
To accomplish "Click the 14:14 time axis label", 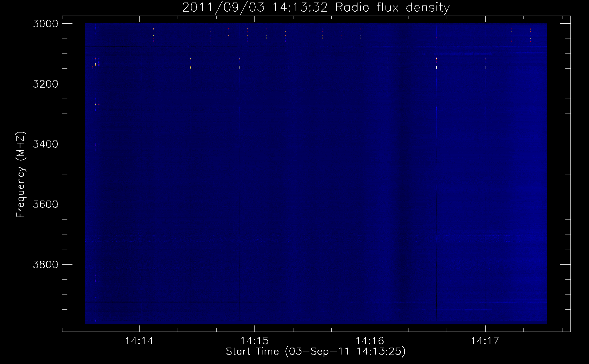I will (139, 341).
